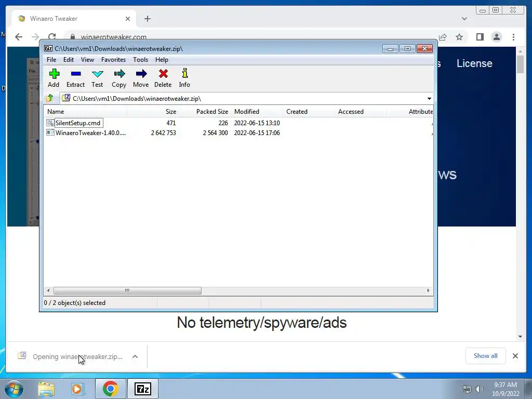
Task: Click the Chrome address bar URL
Action: [114, 37]
